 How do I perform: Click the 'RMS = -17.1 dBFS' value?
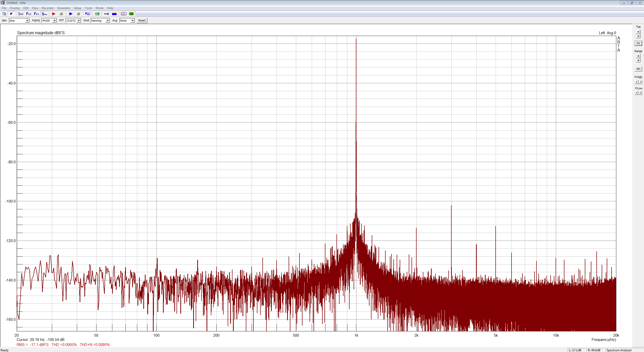(32, 345)
